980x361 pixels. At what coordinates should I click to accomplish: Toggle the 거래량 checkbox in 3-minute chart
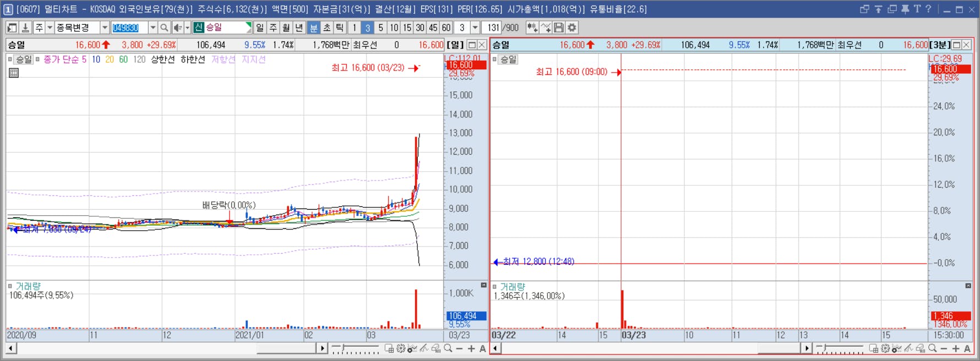pos(494,287)
